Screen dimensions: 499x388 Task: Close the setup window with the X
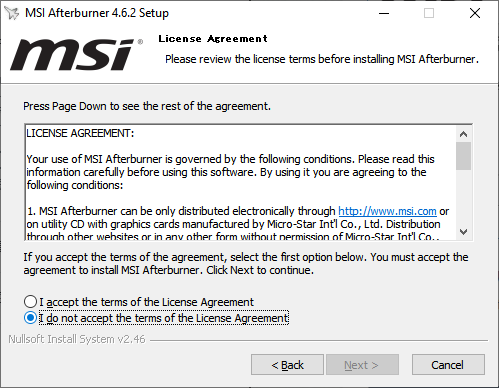(475, 13)
